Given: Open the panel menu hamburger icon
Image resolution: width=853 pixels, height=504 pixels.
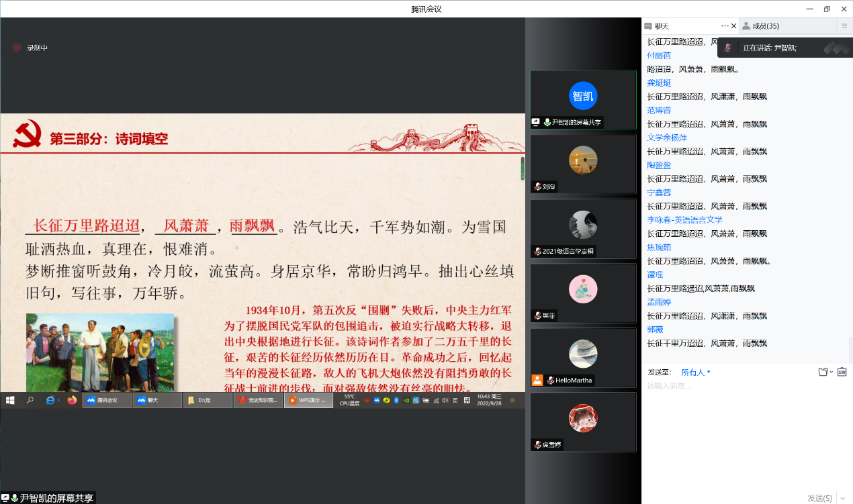Looking at the screenshot, I should pos(844,26).
